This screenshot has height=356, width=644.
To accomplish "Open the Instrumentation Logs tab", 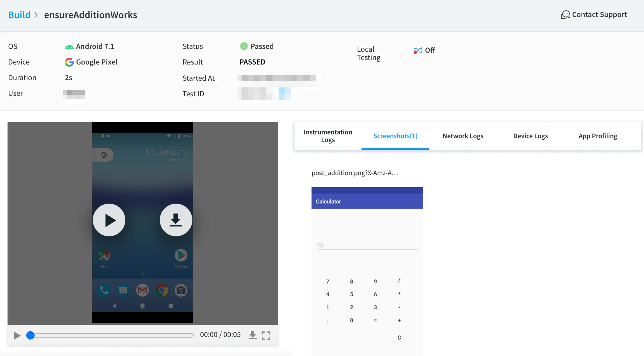I will [328, 136].
